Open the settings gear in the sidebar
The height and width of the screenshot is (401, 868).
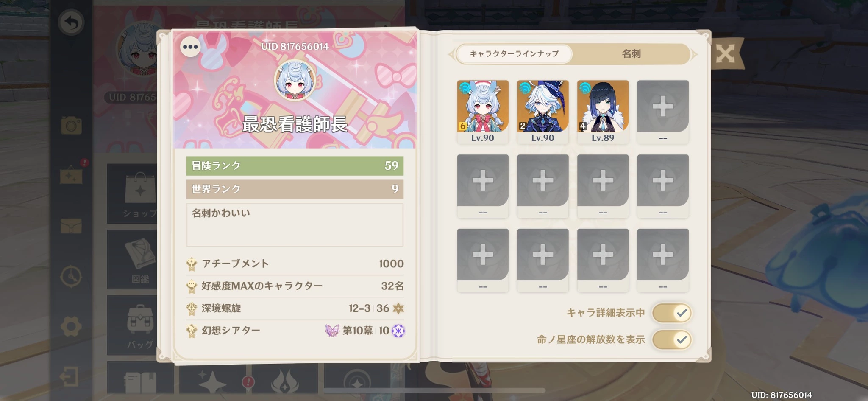71,327
